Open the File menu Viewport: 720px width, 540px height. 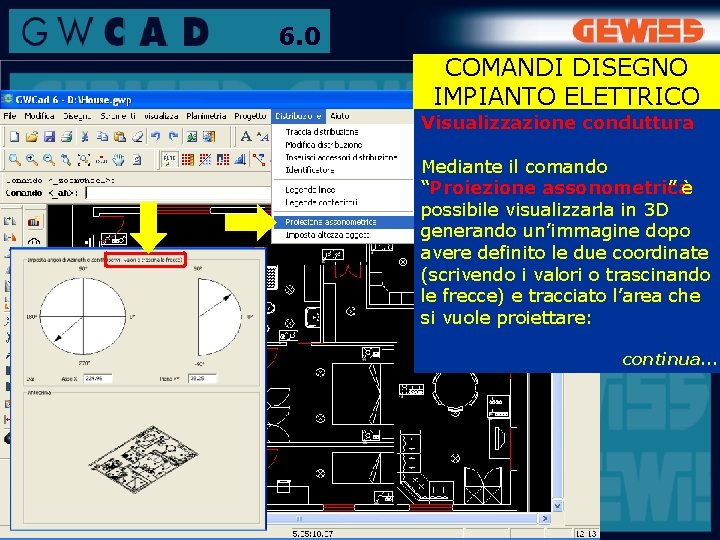coord(10,116)
